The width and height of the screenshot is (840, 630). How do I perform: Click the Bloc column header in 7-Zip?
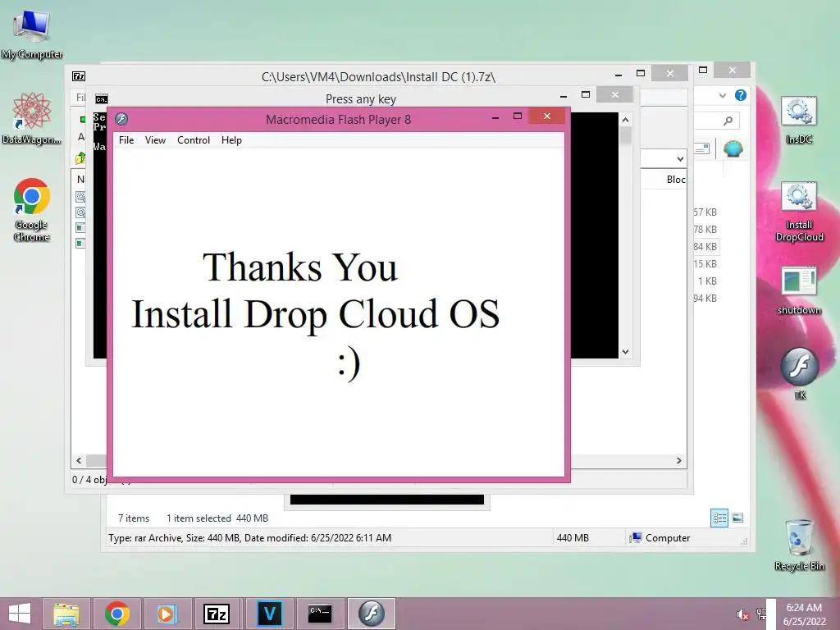(x=676, y=180)
